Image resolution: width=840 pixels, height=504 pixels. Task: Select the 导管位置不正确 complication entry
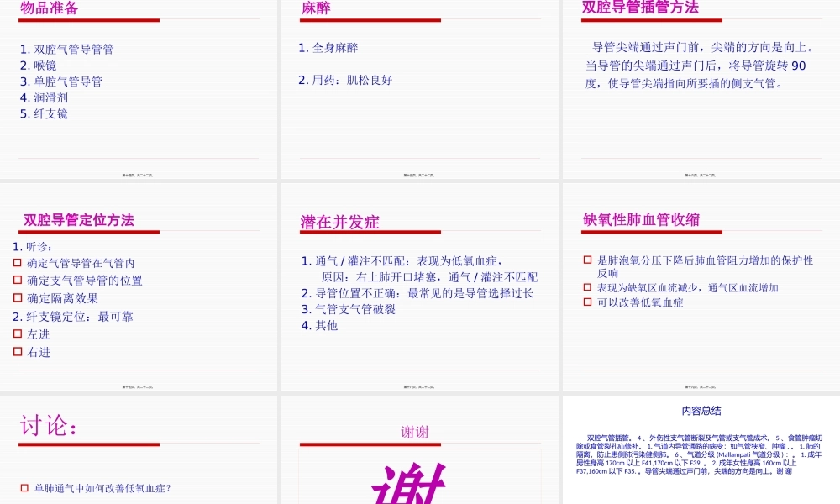(x=378, y=293)
